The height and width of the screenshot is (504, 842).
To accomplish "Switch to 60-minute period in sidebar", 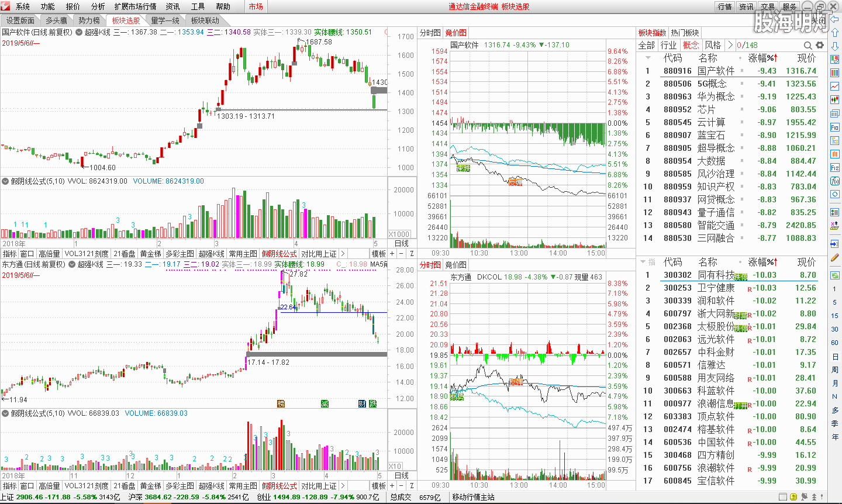I will (x=834, y=343).
